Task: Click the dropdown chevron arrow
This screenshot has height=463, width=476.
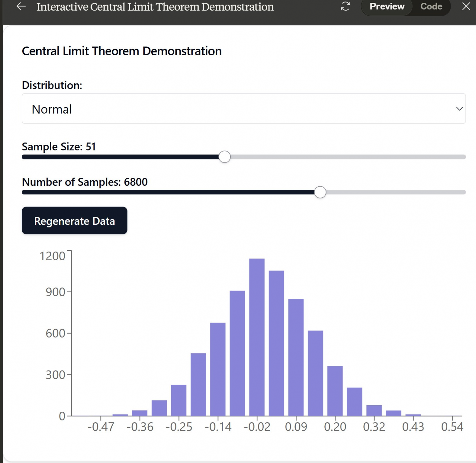Action: click(459, 109)
